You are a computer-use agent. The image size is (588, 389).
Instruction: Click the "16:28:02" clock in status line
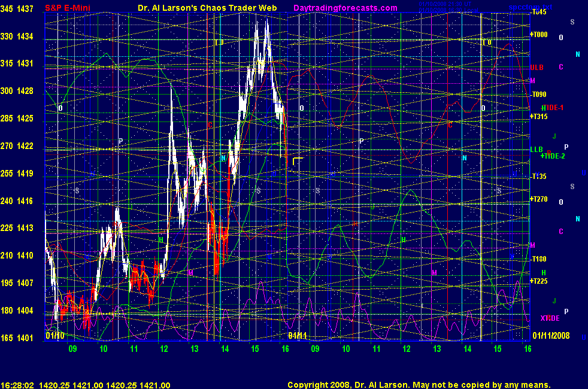click(x=17, y=385)
